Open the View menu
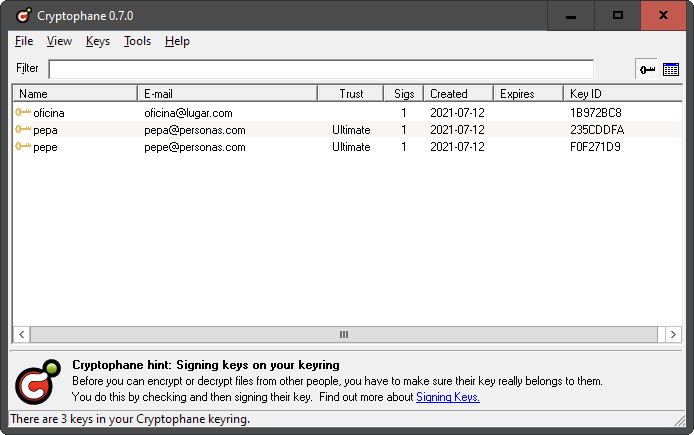The image size is (694, 435). click(59, 41)
